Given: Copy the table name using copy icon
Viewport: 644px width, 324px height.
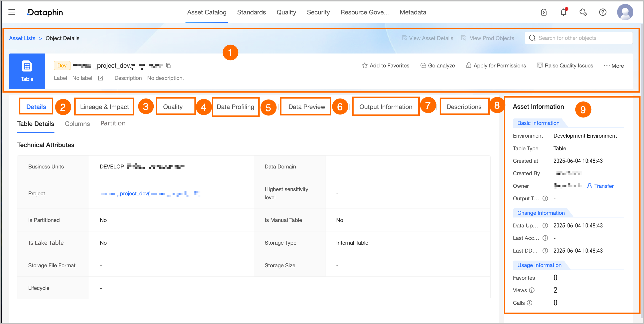Looking at the screenshot, I should tap(169, 65).
